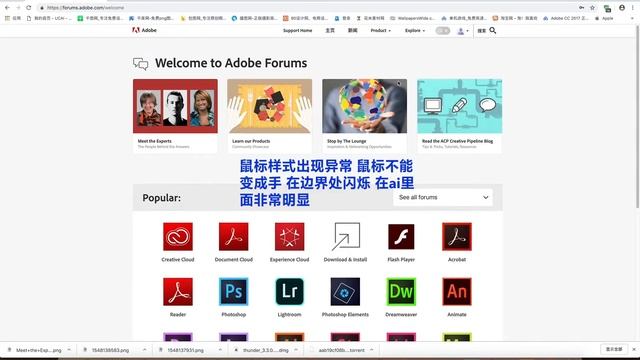The height and width of the screenshot is (360, 640).
Task: Expand the Explore menu
Action: coord(415,31)
